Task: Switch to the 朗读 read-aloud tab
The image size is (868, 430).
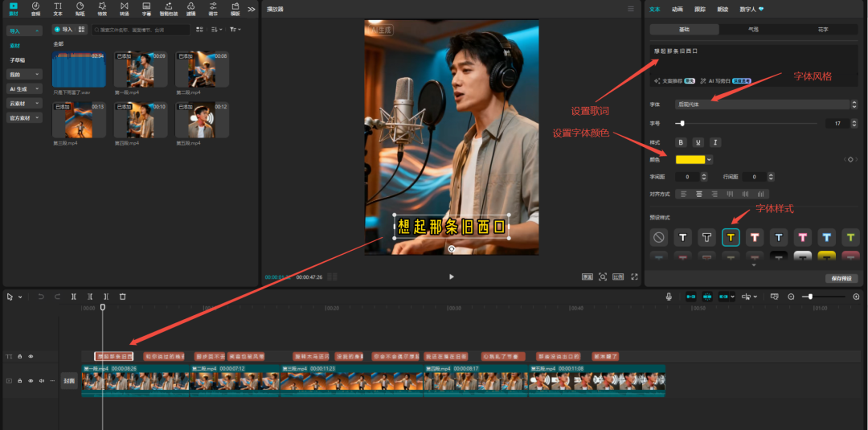Action: pyautogui.click(x=723, y=9)
